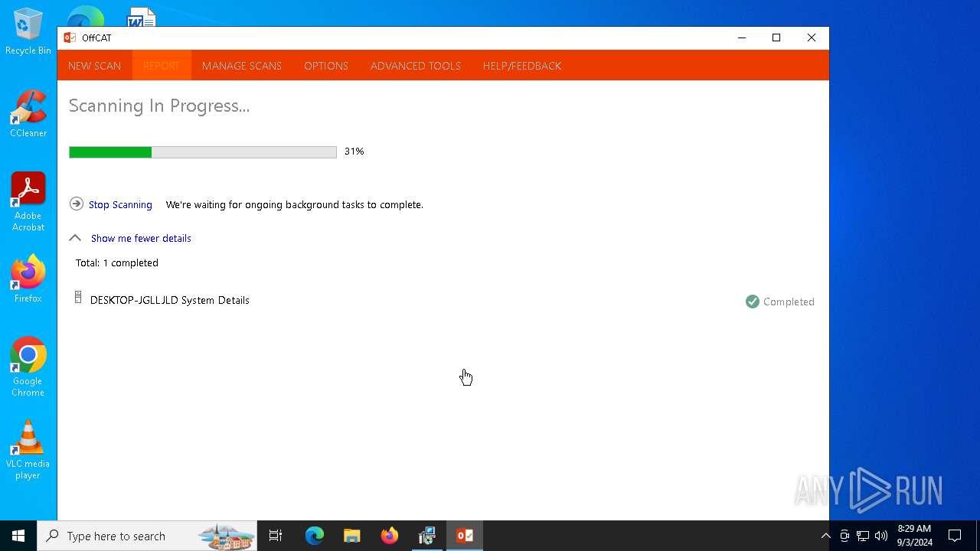Click the network icon in the system tray
This screenshot has height=551, width=980.
[863, 536]
